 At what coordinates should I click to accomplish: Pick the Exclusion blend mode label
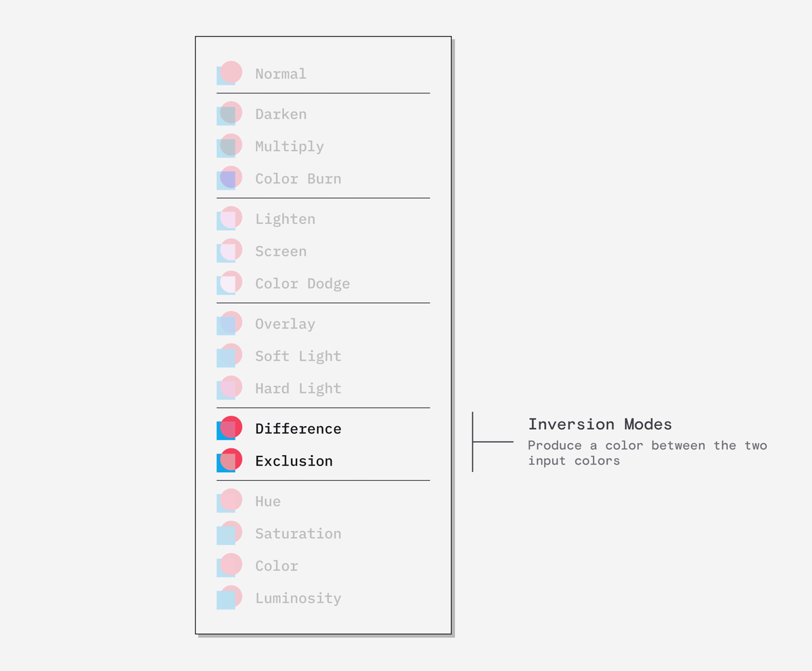coord(294,461)
